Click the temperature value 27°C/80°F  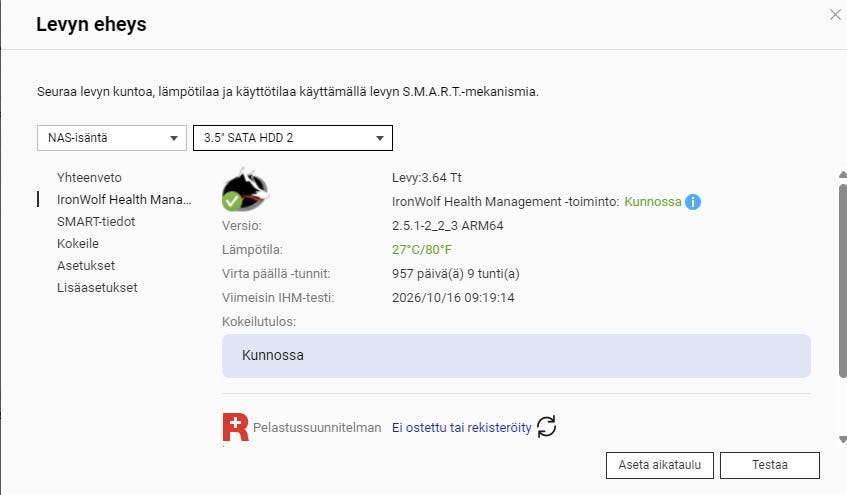coord(422,250)
